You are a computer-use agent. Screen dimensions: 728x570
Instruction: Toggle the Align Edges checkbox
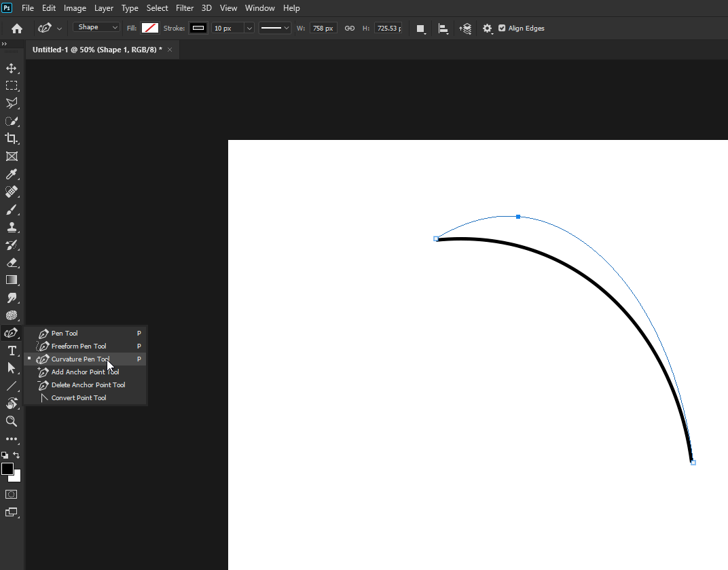pos(502,29)
